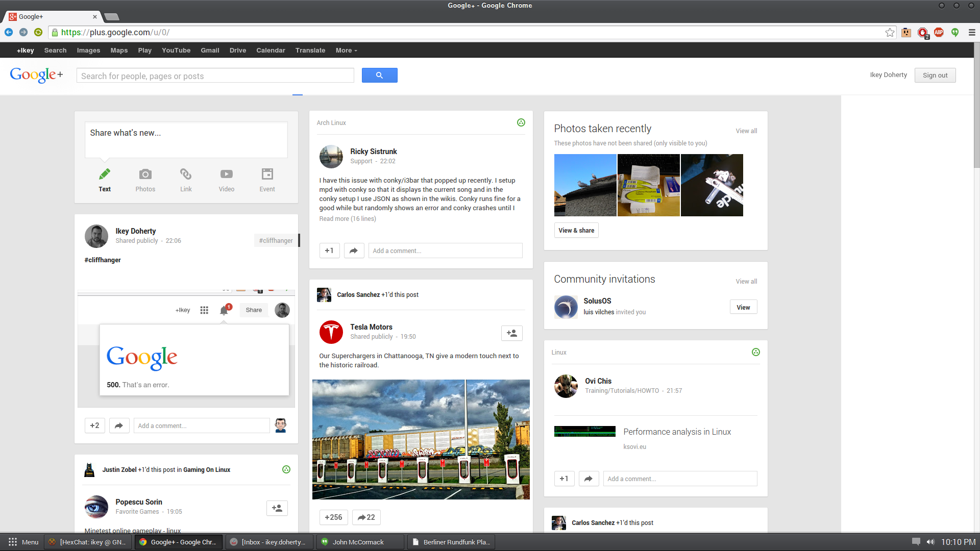Click View all community invitations
This screenshot has height=551, width=980.
pos(746,281)
